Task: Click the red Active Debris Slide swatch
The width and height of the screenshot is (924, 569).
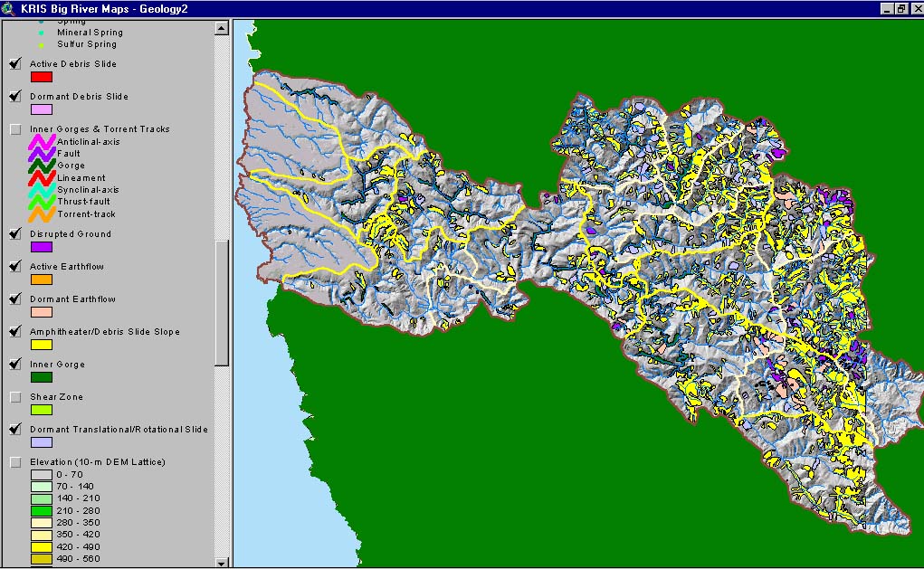Action: click(42, 77)
